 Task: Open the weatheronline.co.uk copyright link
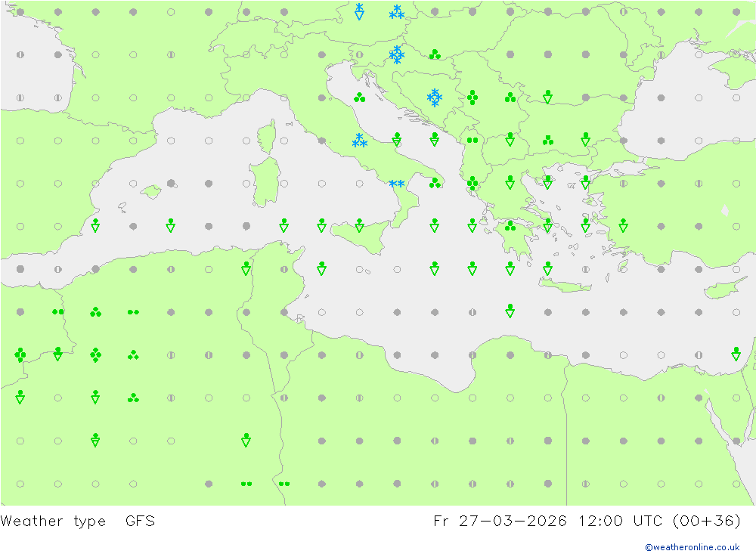click(x=692, y=547)
